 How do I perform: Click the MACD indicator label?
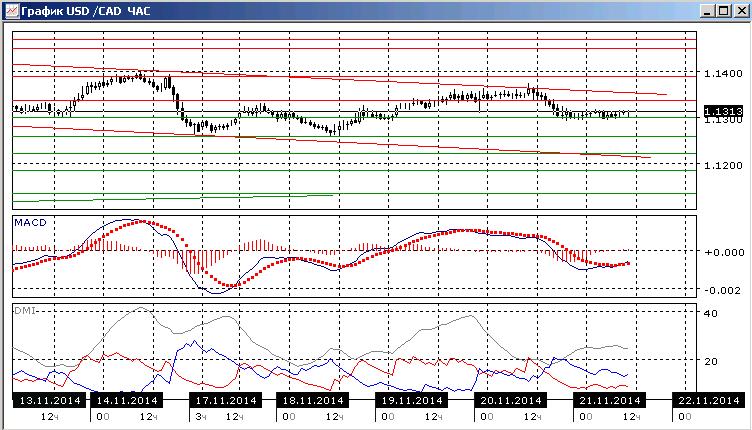pyautogui.click(x=30, y=222)
